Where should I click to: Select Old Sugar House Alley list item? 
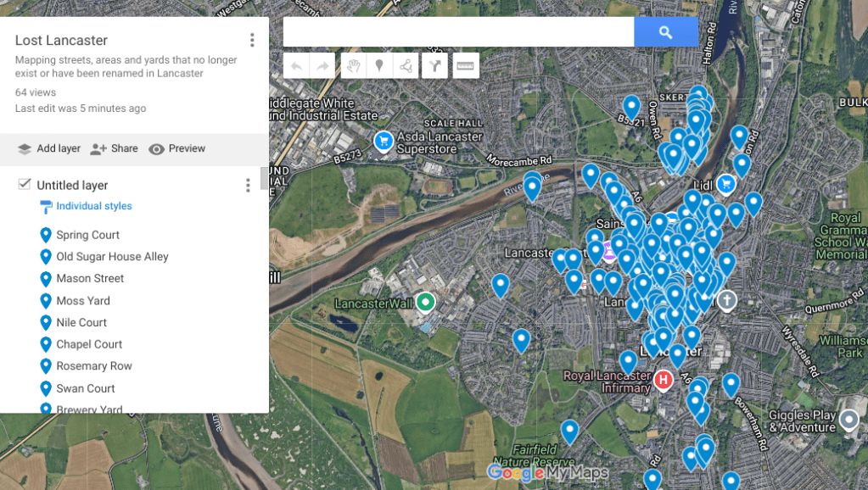click(x=112, y=257)
